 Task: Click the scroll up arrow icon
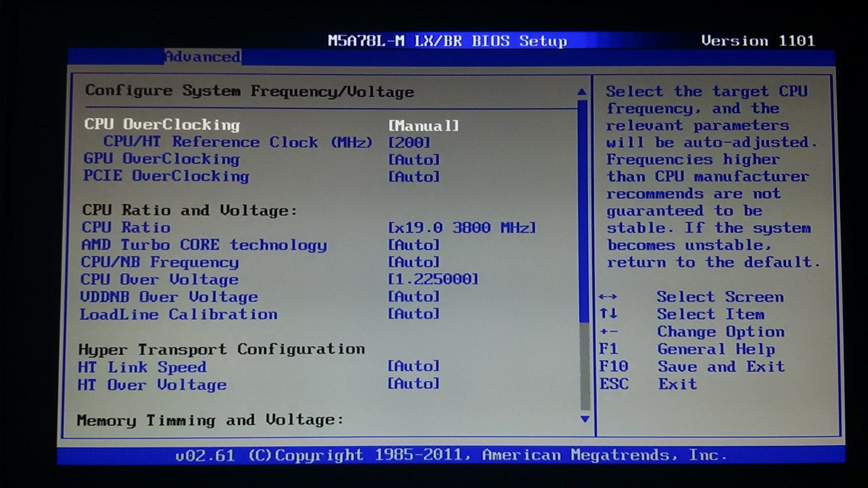582,92
